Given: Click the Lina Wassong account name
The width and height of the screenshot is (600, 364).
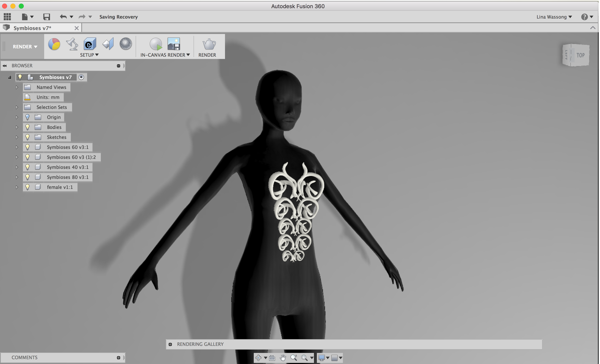Looking at the screenshot, I should click(552, 17).
